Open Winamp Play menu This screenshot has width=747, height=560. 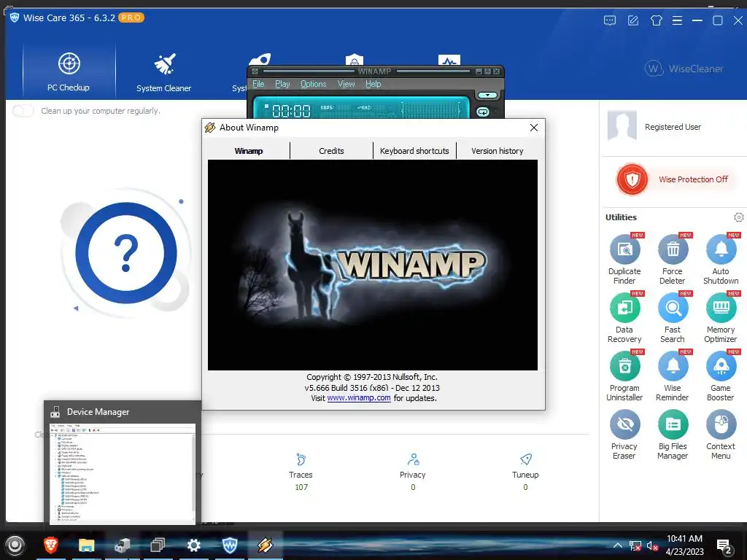coord(282,84)
